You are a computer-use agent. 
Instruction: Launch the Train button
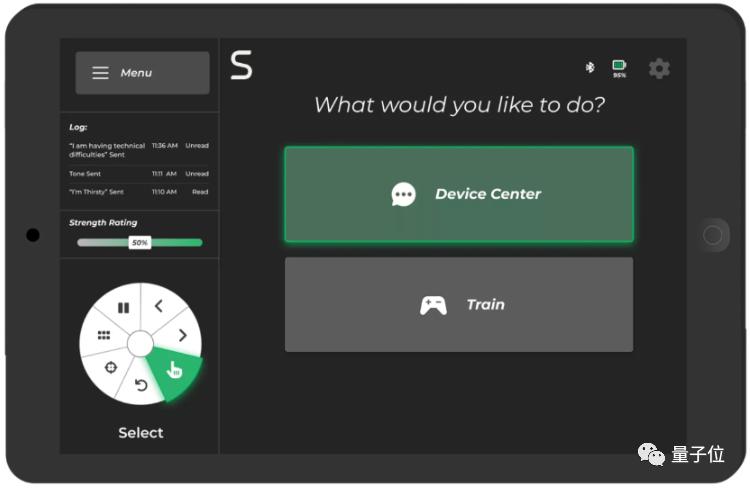459,305
